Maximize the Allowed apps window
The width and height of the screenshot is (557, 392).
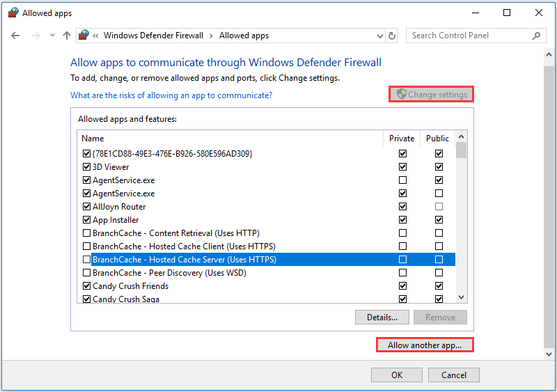(x=507, y=13)
